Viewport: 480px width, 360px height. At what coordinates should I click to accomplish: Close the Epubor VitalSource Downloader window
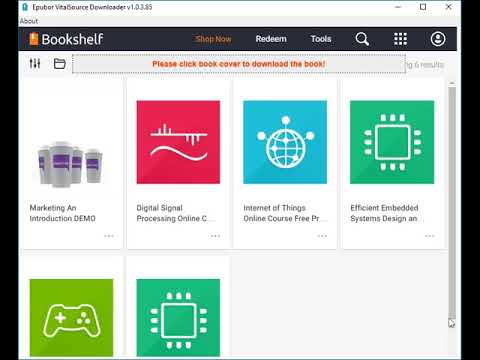(449, 7)
